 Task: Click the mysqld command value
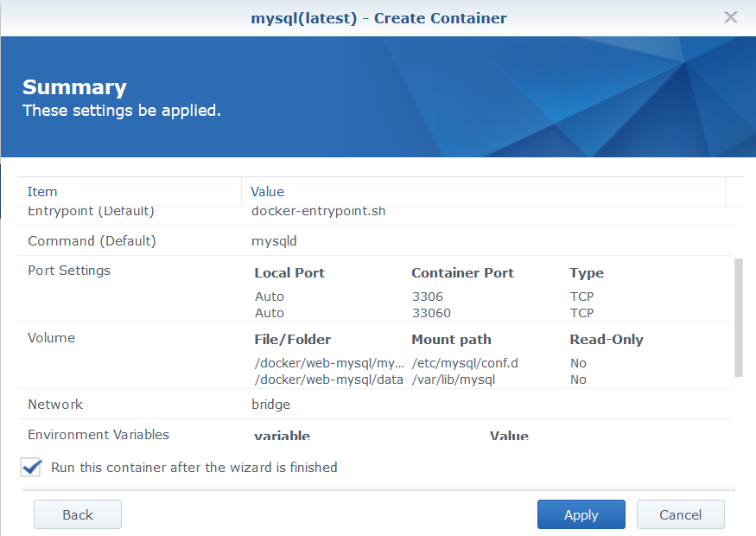pyautogui.click(x=274, y=240)
